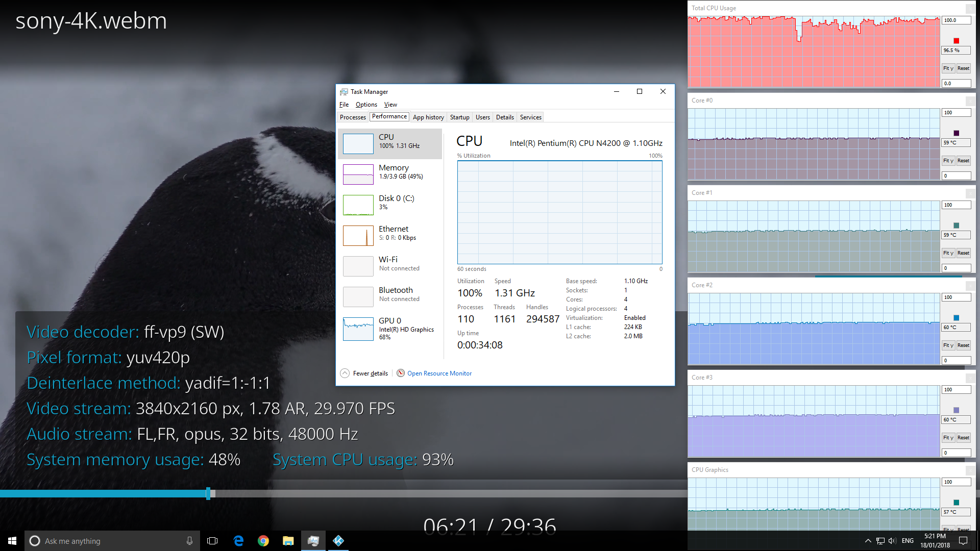Click the Kodi video seek bar handle
Image resolution: width=980 pixels, height=551 pixels.
click(x=208, y=493)
